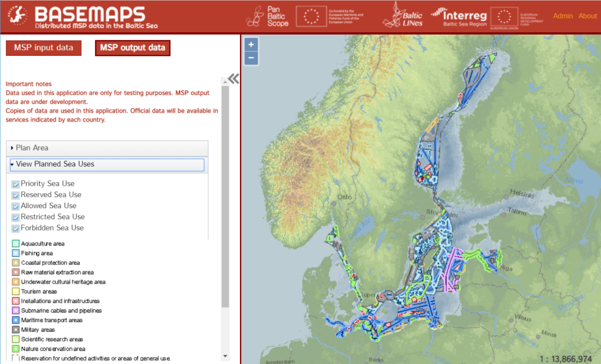
Task: Click the scrollbar down arrow in side panel
Action: pyautogui.click(x=225, y=356)
